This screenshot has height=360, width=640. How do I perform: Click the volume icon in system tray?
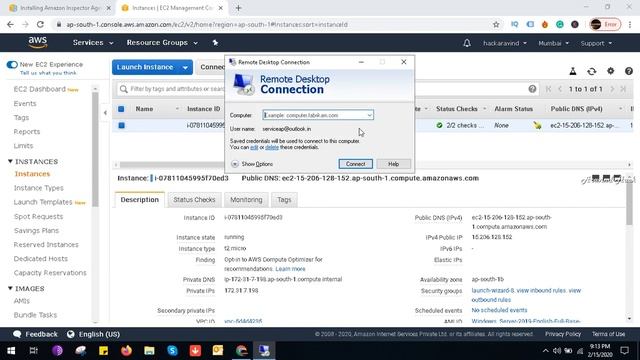pyautogui.click(x=557, y=351)
